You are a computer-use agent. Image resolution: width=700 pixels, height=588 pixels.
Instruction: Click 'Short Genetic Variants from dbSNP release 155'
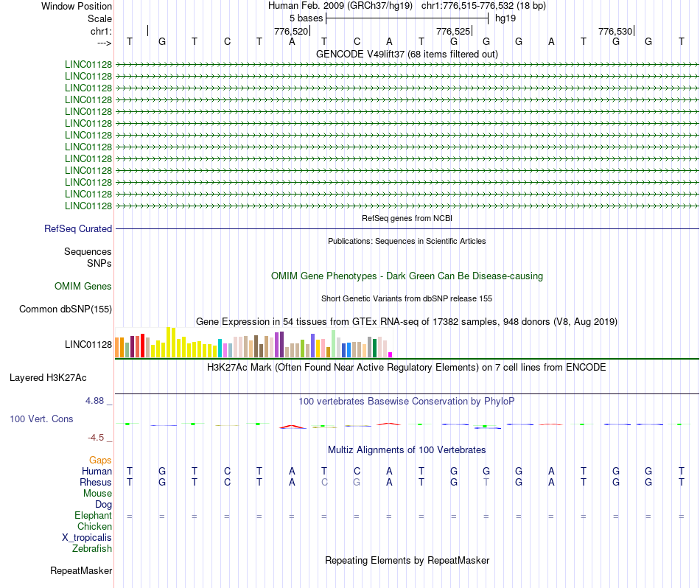(407, 298)
